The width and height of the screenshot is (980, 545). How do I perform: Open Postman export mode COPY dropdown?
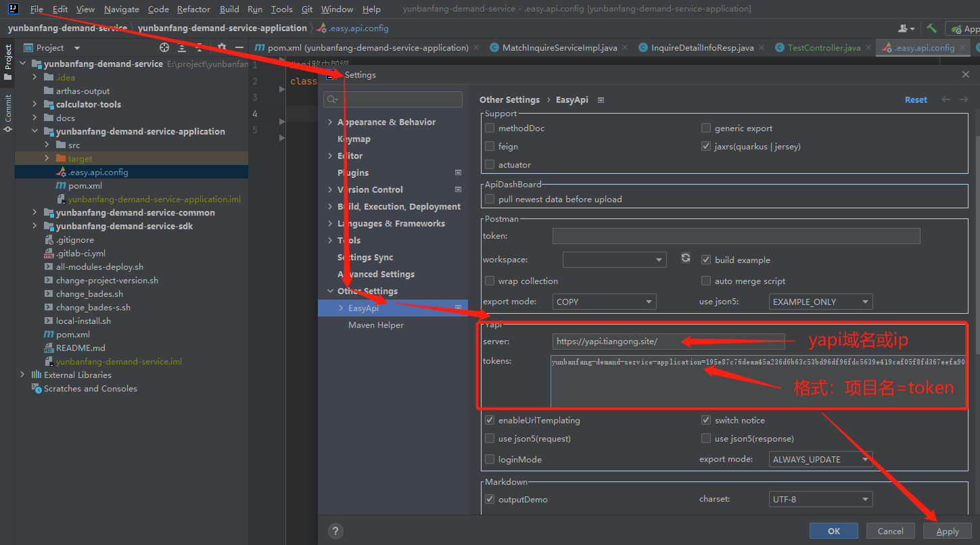[x=604, y=302]
